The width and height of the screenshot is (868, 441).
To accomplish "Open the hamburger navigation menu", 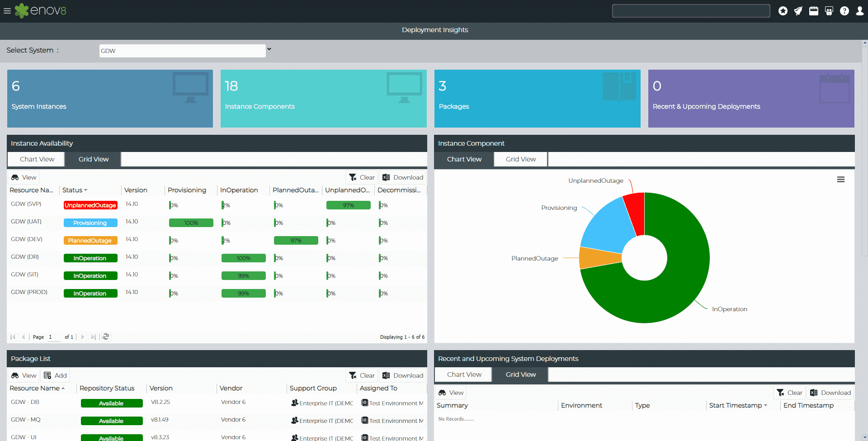I will pos(7,11).
